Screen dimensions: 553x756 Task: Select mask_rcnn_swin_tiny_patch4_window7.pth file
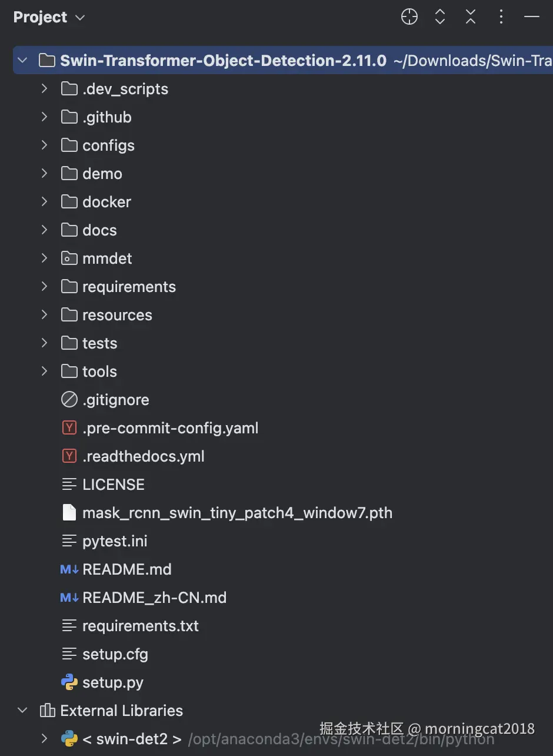[x=236, y=513]
